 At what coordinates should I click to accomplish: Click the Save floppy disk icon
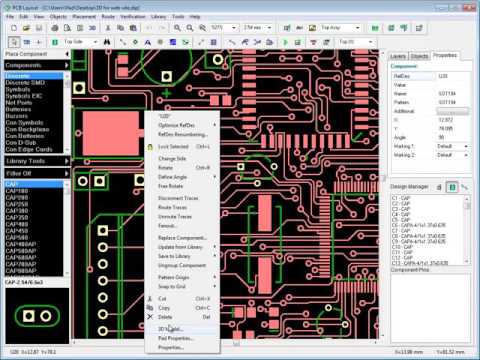(39, 28)
